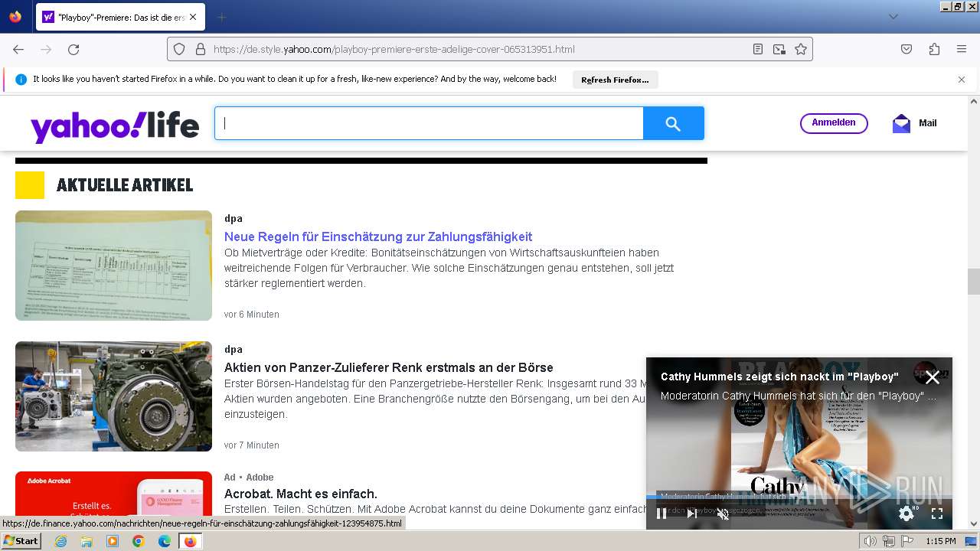Open article Aktien von Panzer-Zulieferer Renk

pos(389,367)
